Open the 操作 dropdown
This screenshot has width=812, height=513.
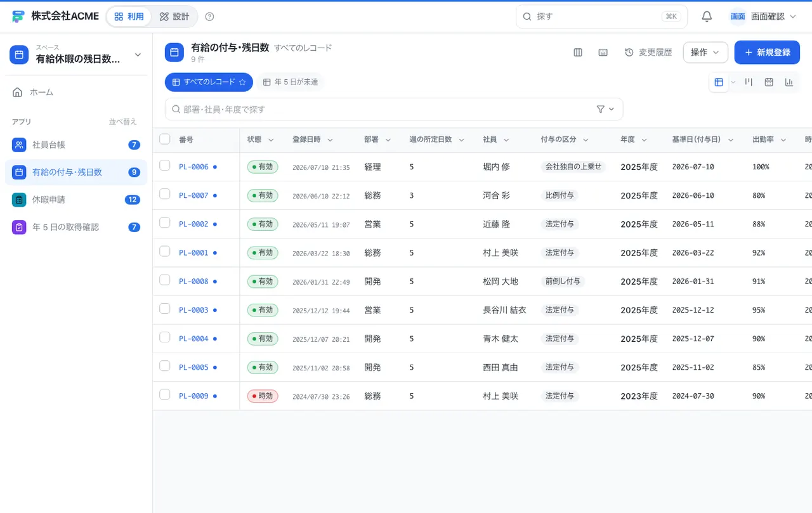tap(705, 53)
